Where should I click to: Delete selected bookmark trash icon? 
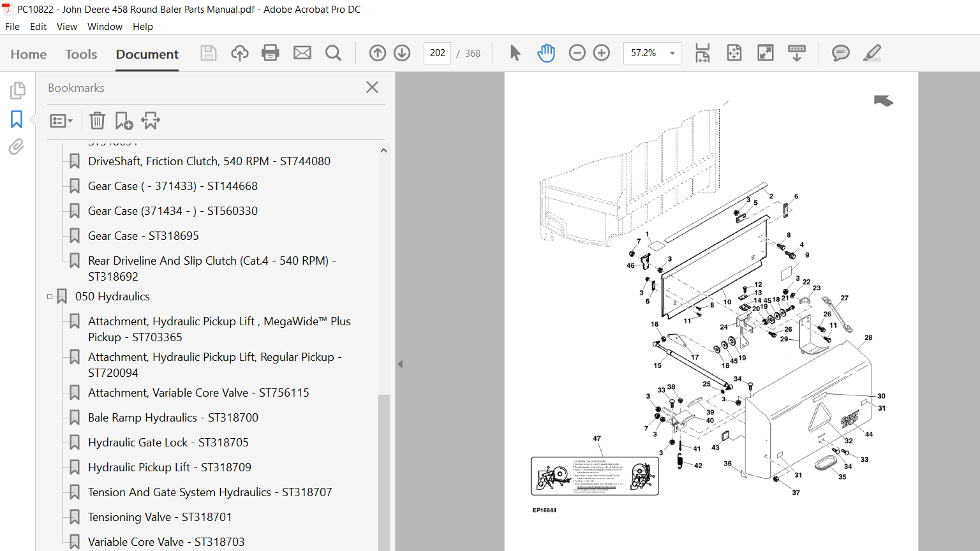click(97, 121)
